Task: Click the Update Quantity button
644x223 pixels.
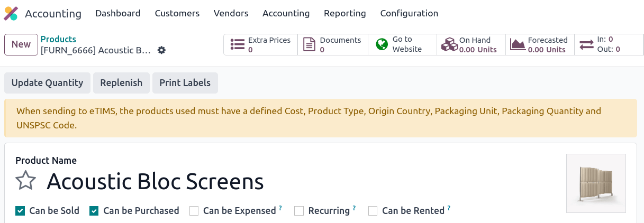Action: 47,83
